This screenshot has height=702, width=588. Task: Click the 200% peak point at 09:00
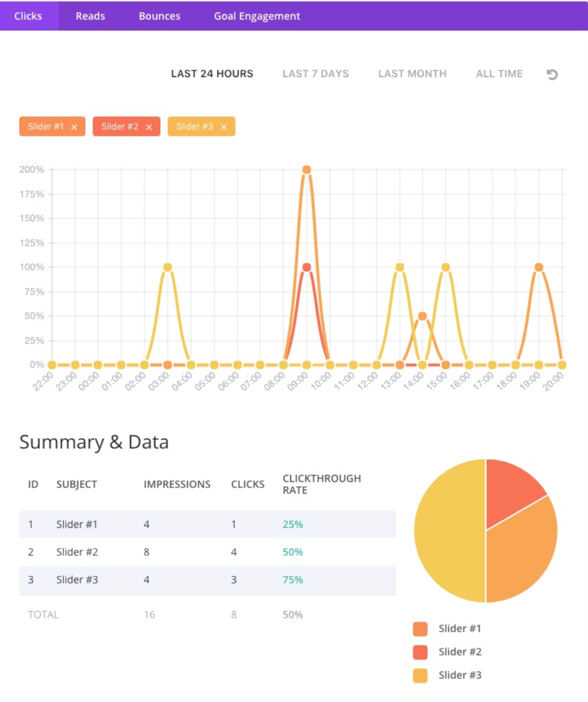(306, 170)
